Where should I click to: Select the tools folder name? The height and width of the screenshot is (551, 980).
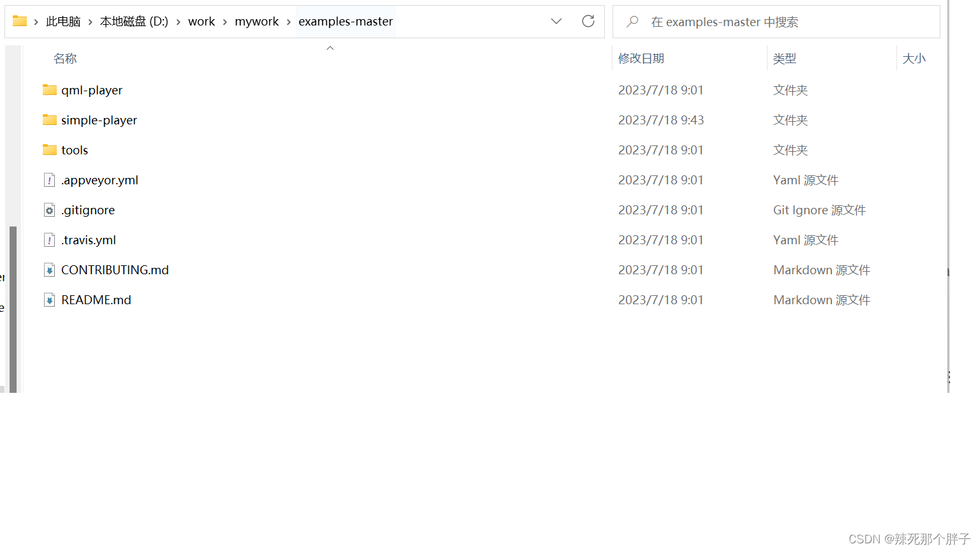tap(75, 150)
